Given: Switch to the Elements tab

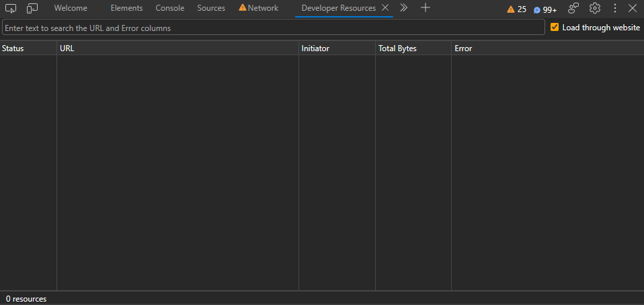Looking at the screenshot, I should [126, 8].
